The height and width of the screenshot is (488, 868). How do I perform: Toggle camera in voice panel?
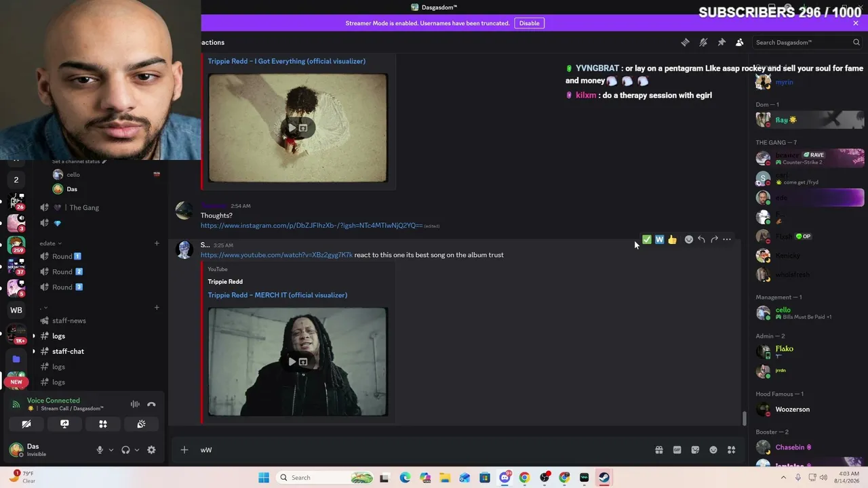pyautogui.click(x=26, y=424)
